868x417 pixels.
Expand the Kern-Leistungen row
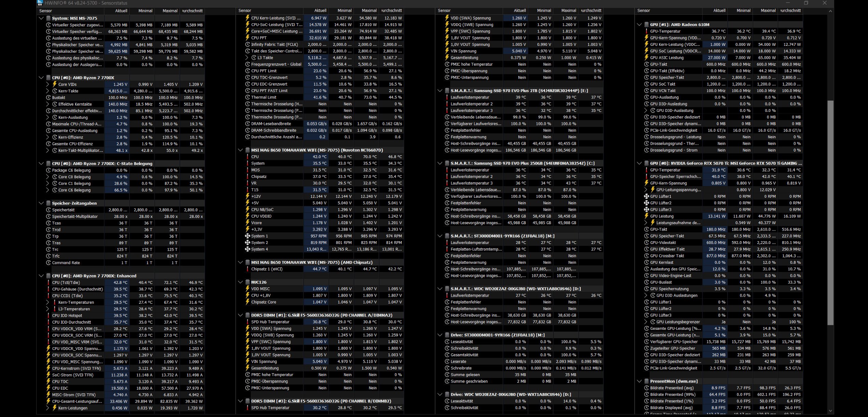click(x=48, y=408)
